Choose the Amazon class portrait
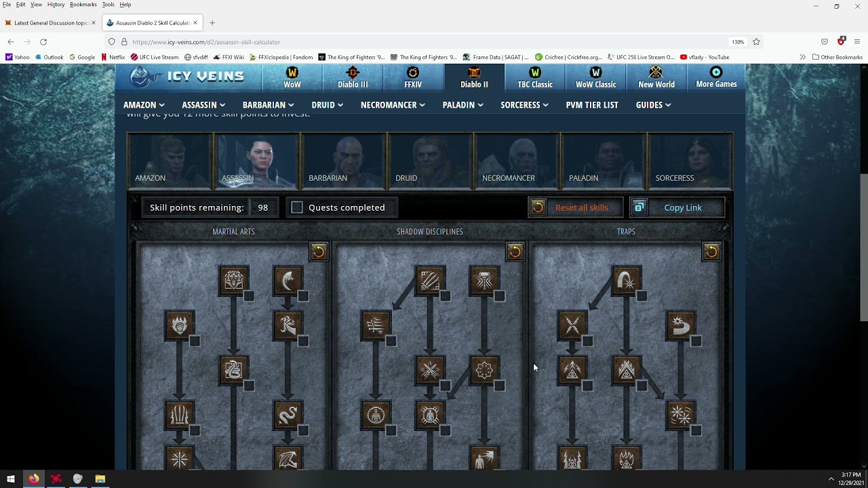The image size is (868, 488). click(x=170, y=161)
